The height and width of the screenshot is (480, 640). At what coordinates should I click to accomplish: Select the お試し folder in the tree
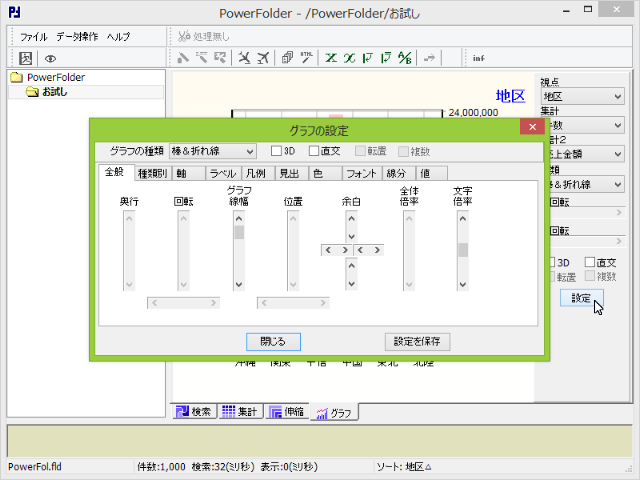click(54, 92)
